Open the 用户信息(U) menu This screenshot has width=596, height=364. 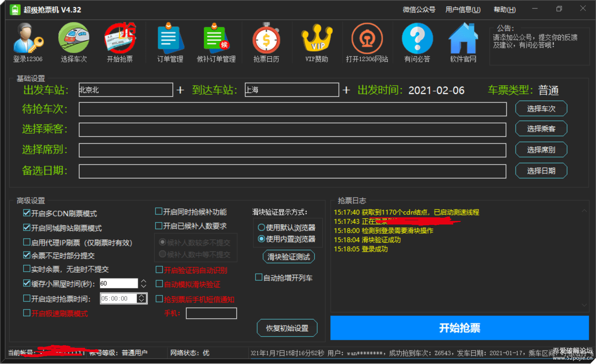click(463, 10)
